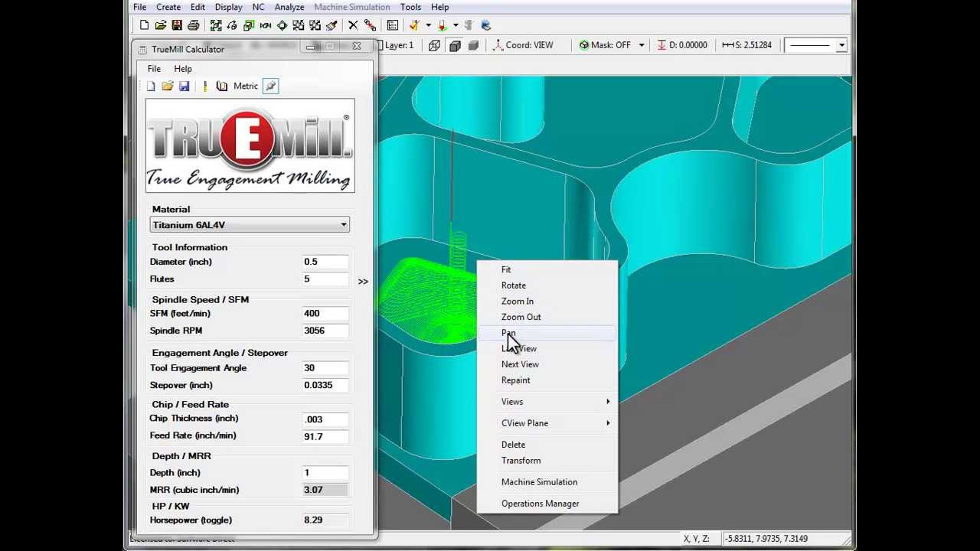Viewport: 980px width, 551px height.
Task: Click New icon in TrueMill Calculator toolbar
Action: coord(151,86)
